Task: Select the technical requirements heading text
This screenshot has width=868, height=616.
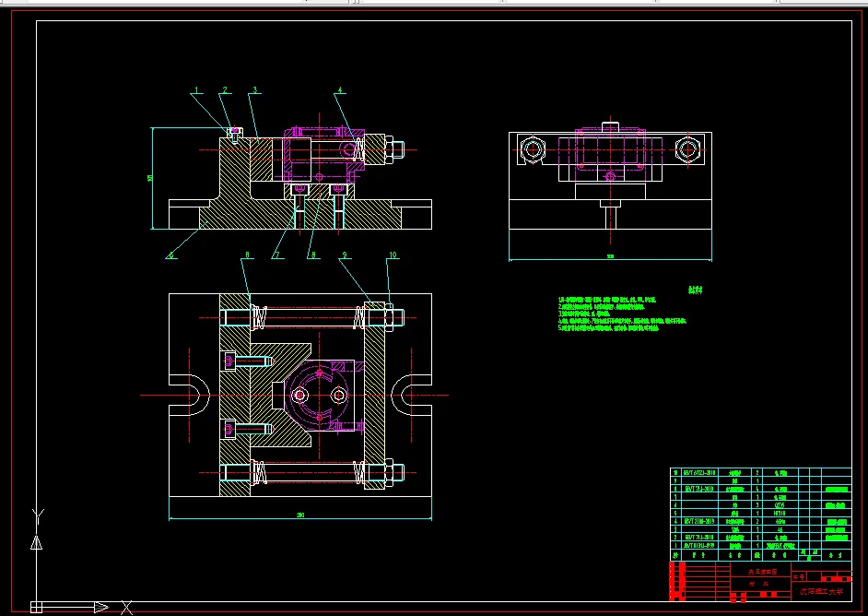Action: pyautogui.click(x=696, y=289)
